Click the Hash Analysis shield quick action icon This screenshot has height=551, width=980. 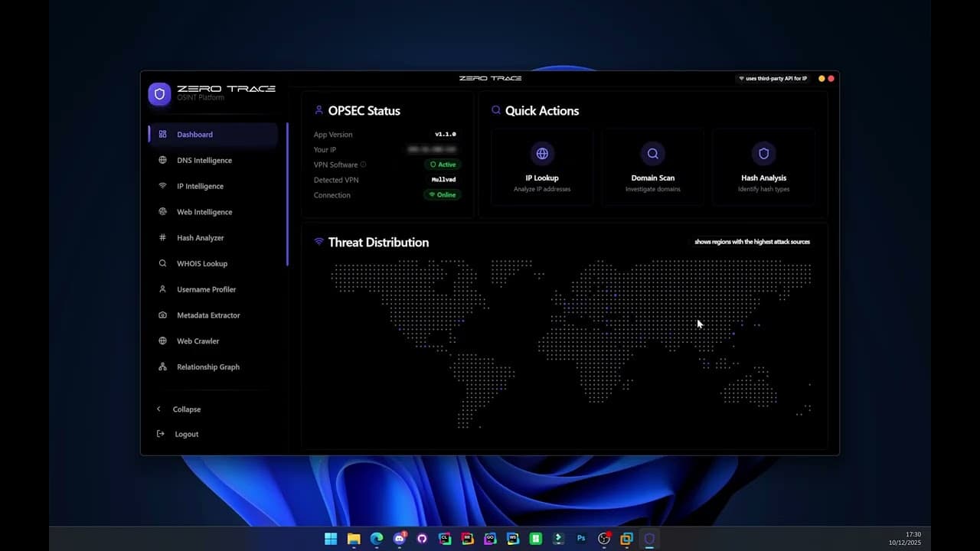coord(763,153)
